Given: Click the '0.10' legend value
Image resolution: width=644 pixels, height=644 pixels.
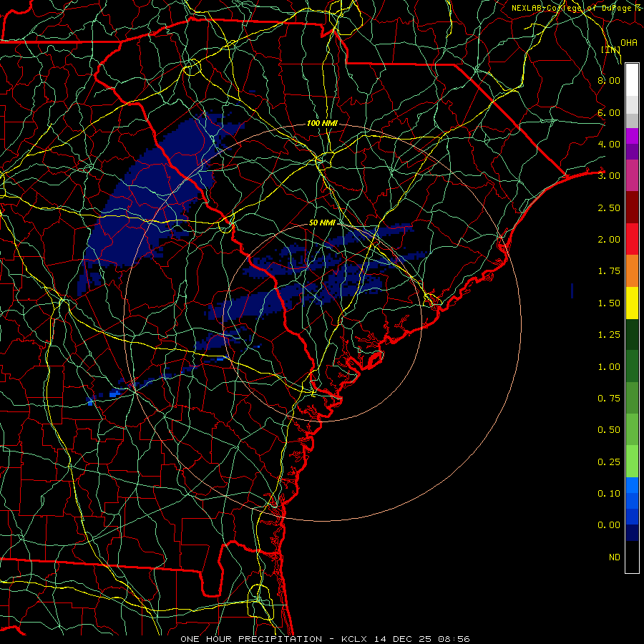Looking at the screenshot, I should tap(609, 494).
